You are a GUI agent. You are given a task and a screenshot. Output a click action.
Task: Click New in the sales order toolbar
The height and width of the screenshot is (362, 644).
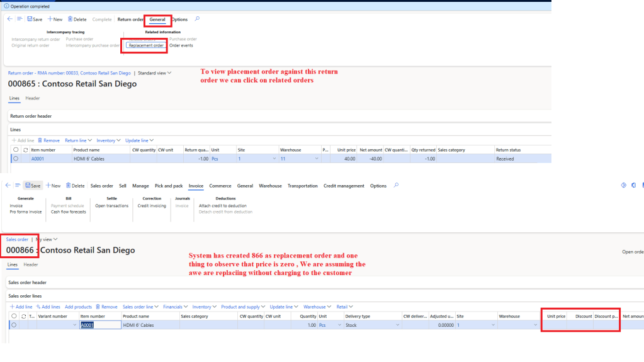click(54, 186)
